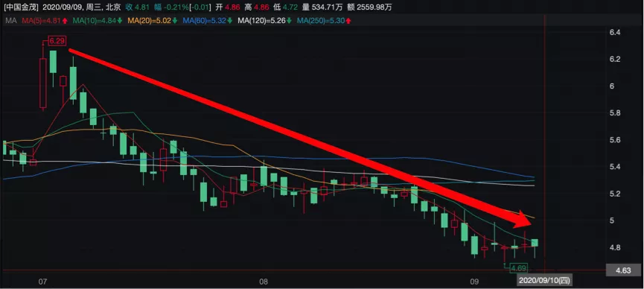Click the 6.29 high price marker
The image size is (644, 289).
point(57,41)
